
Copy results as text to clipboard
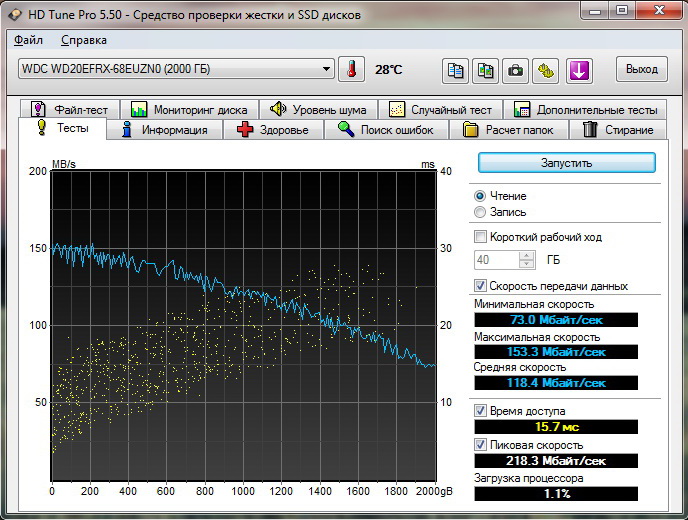coord(455,70)
